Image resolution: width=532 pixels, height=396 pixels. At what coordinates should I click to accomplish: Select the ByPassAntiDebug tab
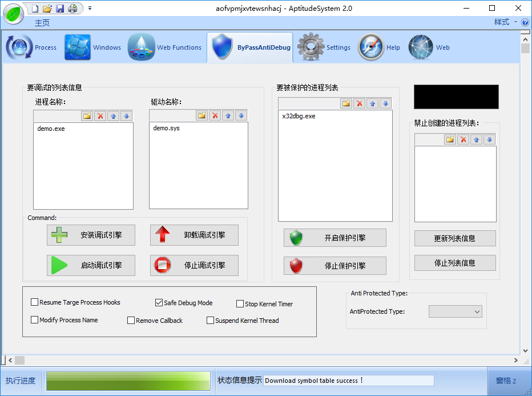(250, 47)
